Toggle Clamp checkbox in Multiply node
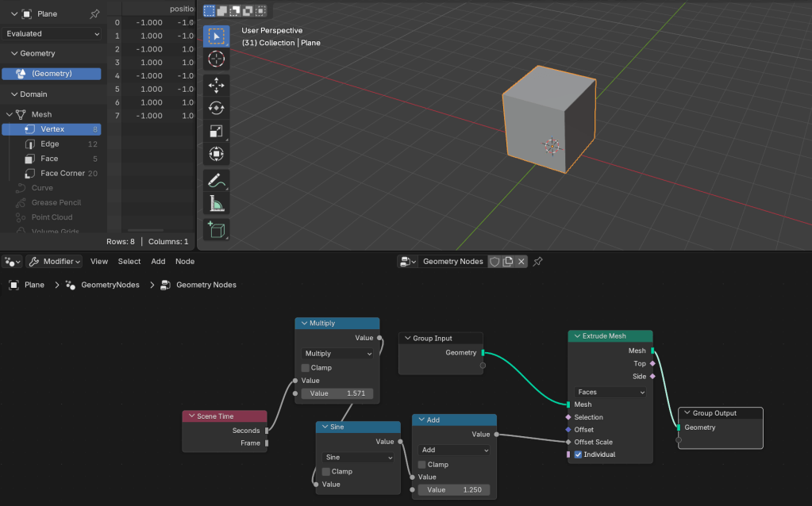This screenshot has height=506, width=812. tap(306, 368)
